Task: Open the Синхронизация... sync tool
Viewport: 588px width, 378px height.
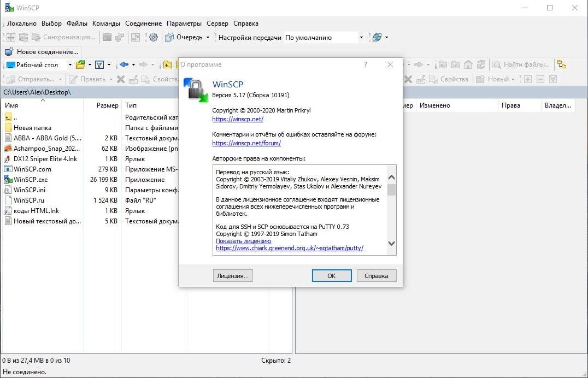Action: [63, 37]
